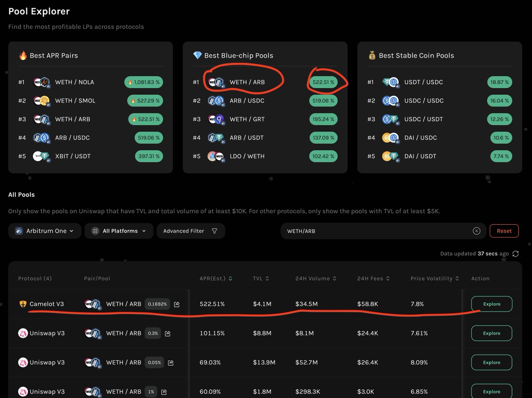Click the $34.5M 24H Volume cell
532x398 pixels.
(306, 304)
